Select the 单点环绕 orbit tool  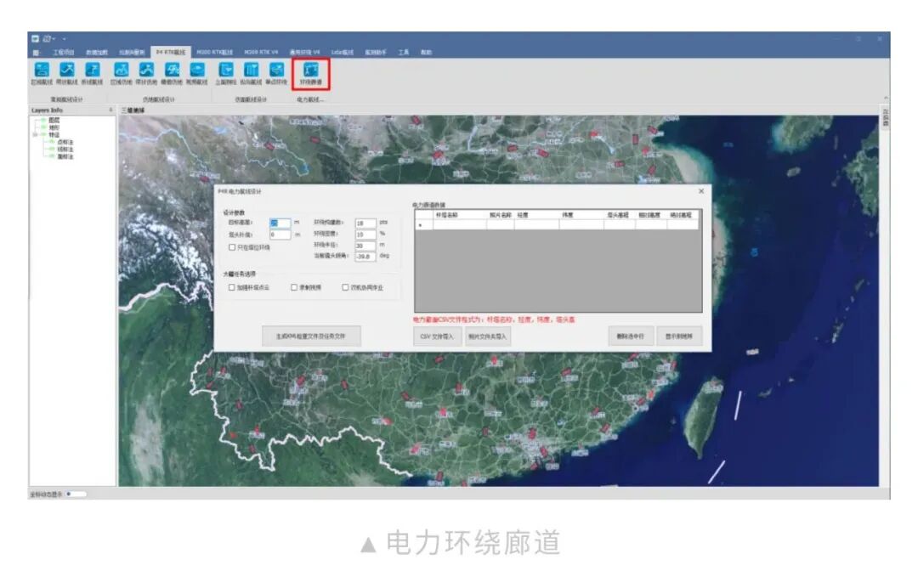(276, 74)
